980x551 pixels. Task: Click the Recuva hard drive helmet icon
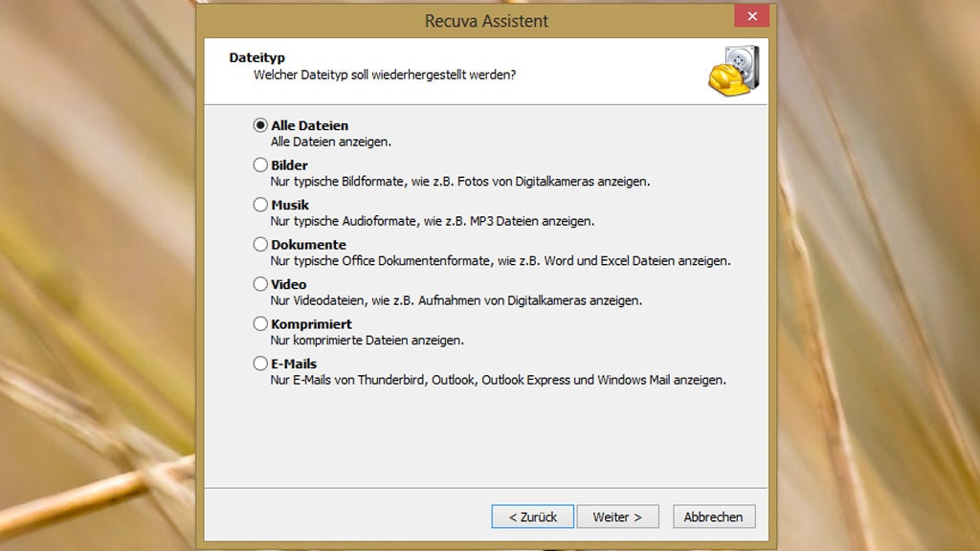[x=733, y=71]
